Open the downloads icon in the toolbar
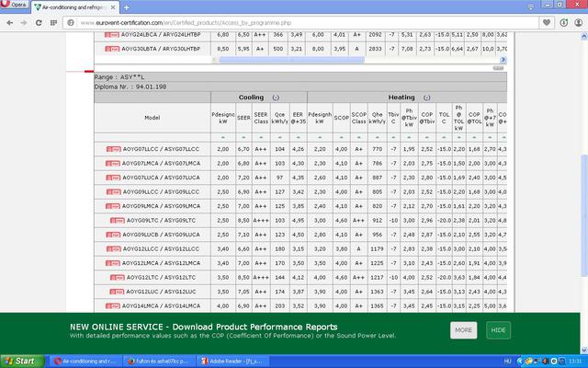Viewport: 588px width, 368px height. [x=563, y=23]
